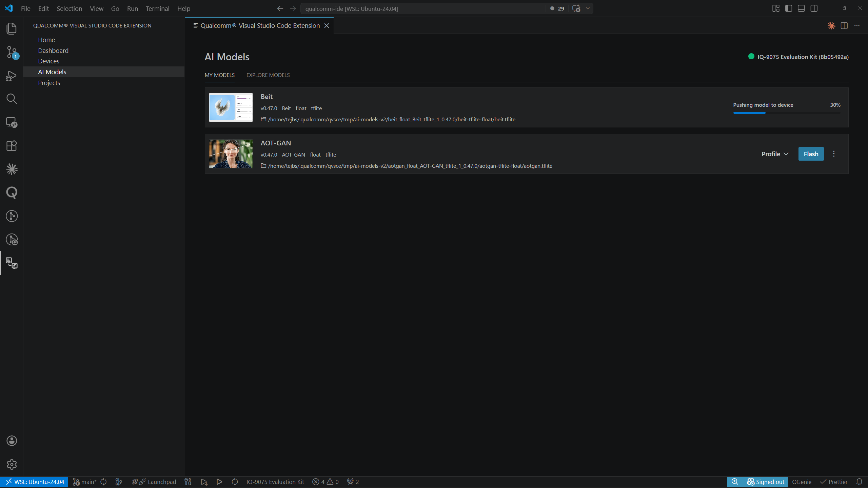Open the Help menu
The height and width of the screenshot is (488, 868).
tap(184, 8)
